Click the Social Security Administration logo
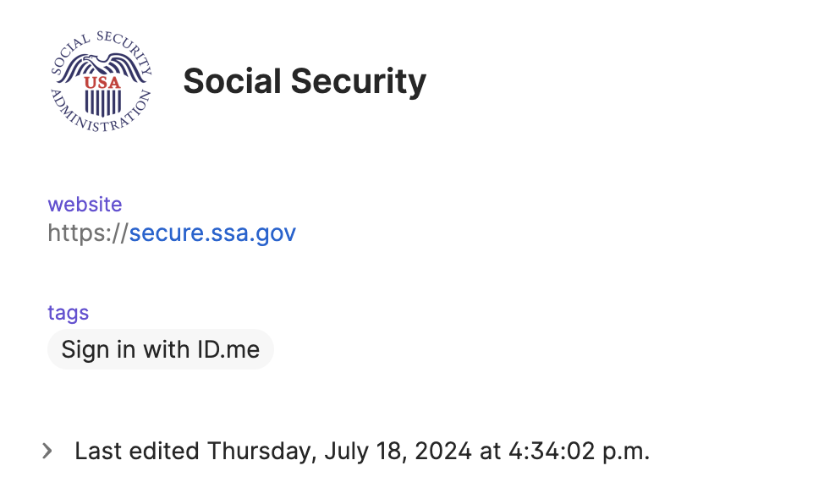 click(x=101, y=82)
